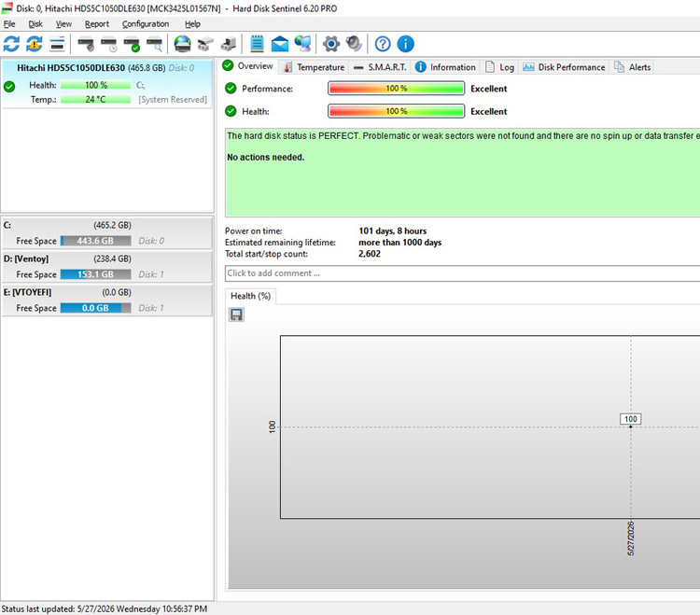Click the disk with green checkmark icon

point(132,44)
